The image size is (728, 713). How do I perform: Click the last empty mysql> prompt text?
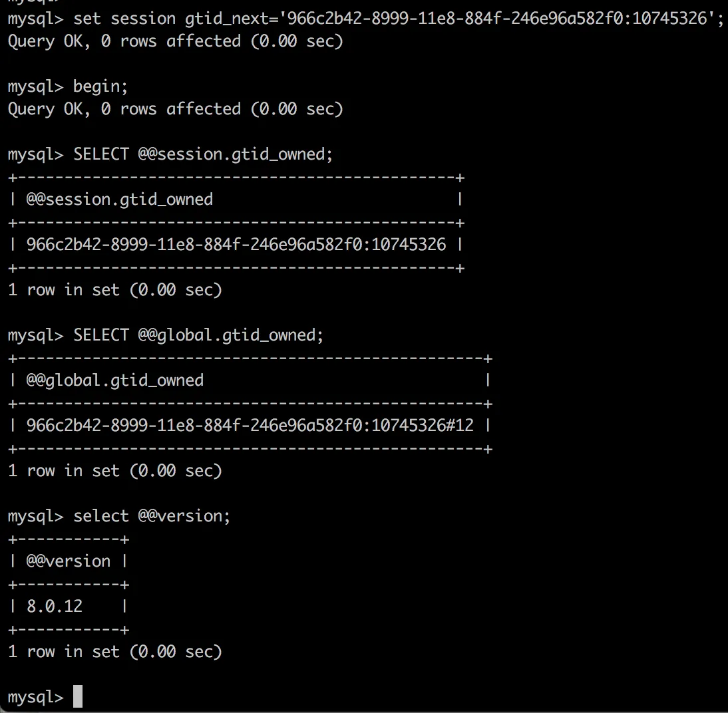[36, 697]
